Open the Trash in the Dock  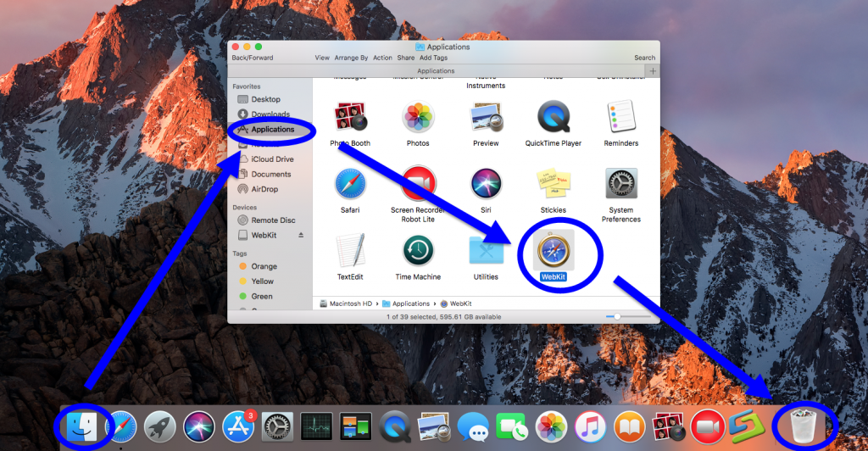click(801, 426)
